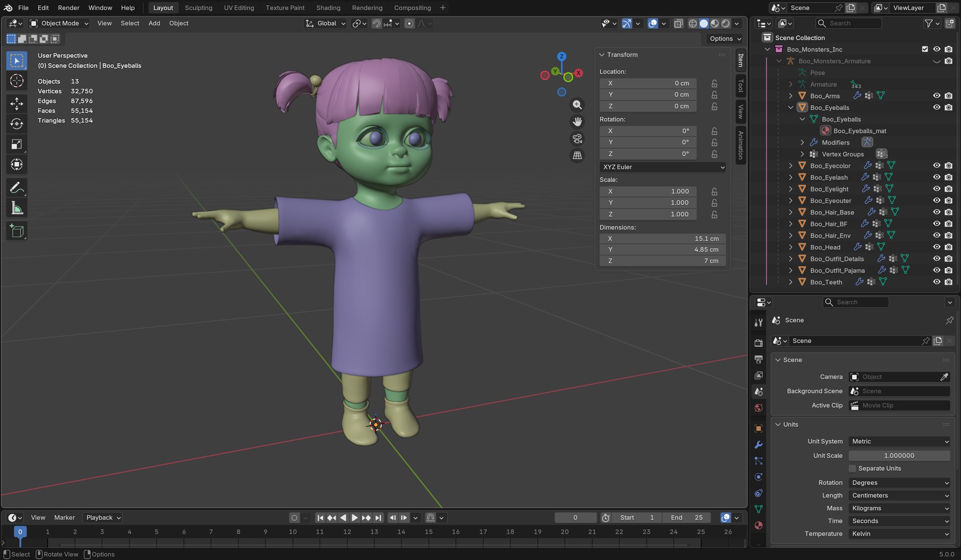Open the Render menu
The image size is (961, 560).
[x=68, y=8]
